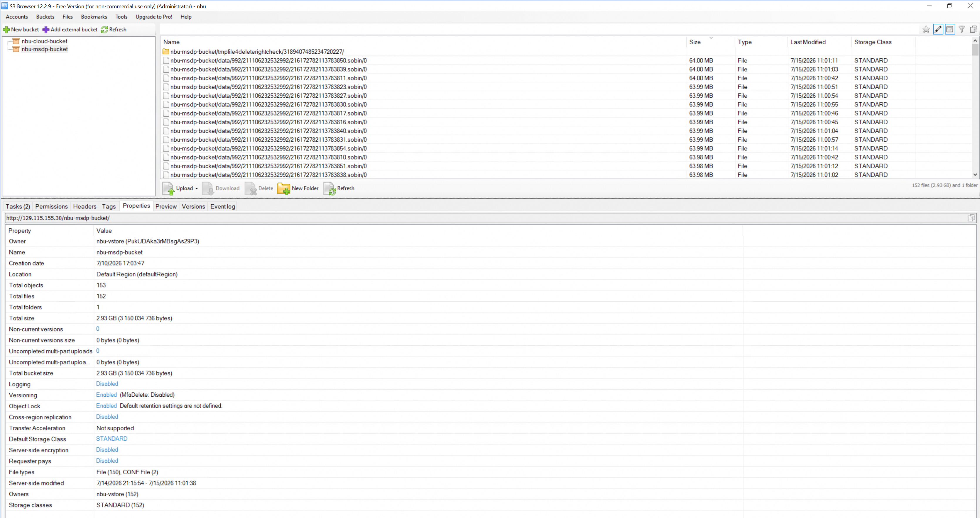Click Add external bucket button
This screenshot has height=518, width=980.
click(x=70, y=29)
